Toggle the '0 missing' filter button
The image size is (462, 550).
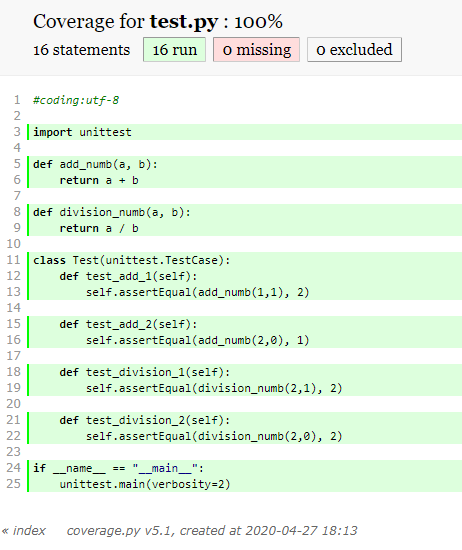point(256,50)
